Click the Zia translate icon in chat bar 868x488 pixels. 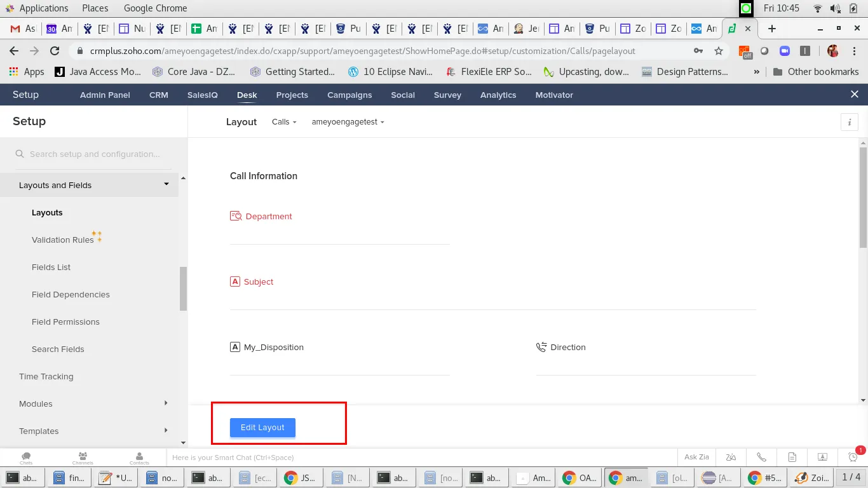click(731, 457)
